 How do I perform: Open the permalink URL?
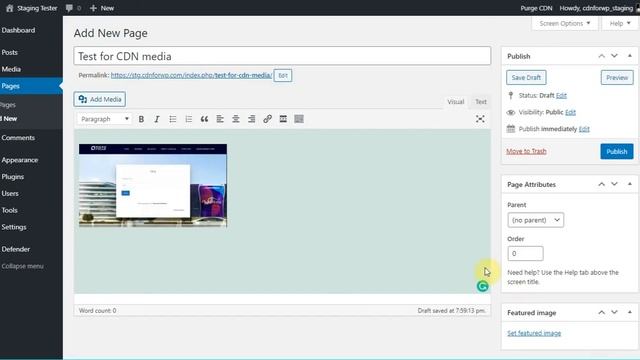(x=191, y=75)
